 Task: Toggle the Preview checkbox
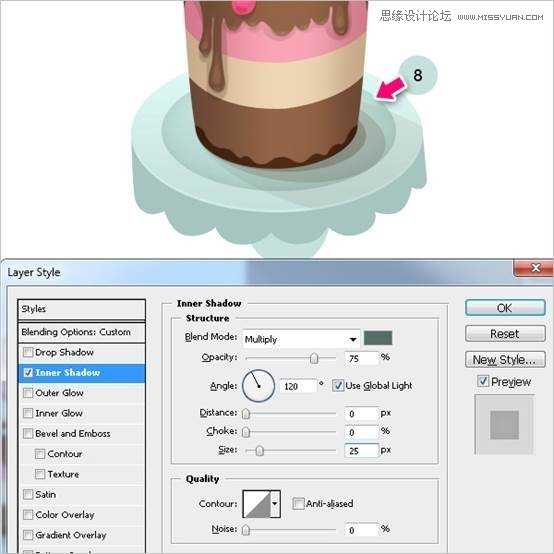(483, 381)
